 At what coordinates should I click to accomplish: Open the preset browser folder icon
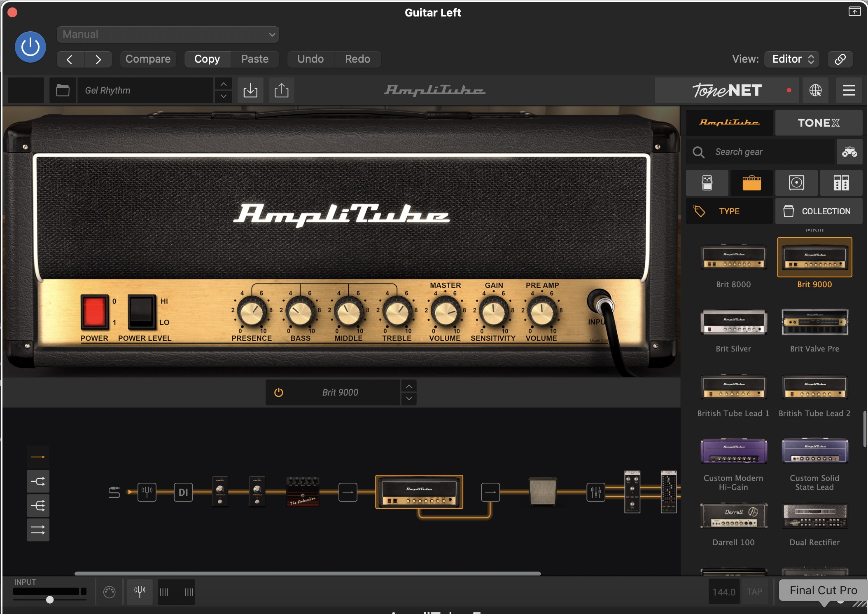coord(63,90)
